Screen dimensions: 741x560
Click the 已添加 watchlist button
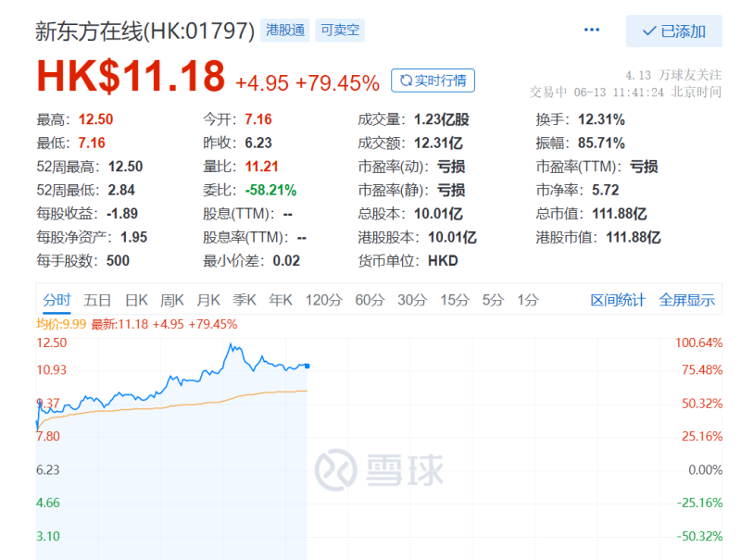673,31
